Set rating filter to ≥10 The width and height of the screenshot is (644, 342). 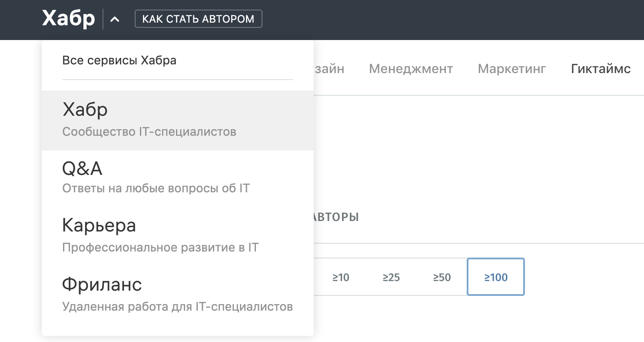pyautogui.click(x=341, y=277)
